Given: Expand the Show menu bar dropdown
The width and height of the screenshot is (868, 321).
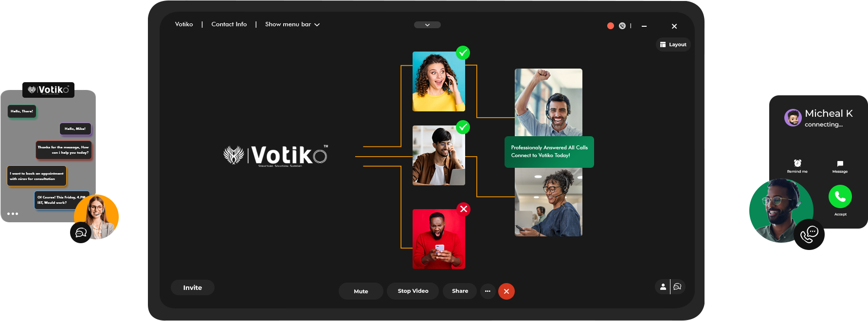Looking at the screenshot, I should pyautogui.click(x=292, y=24).
